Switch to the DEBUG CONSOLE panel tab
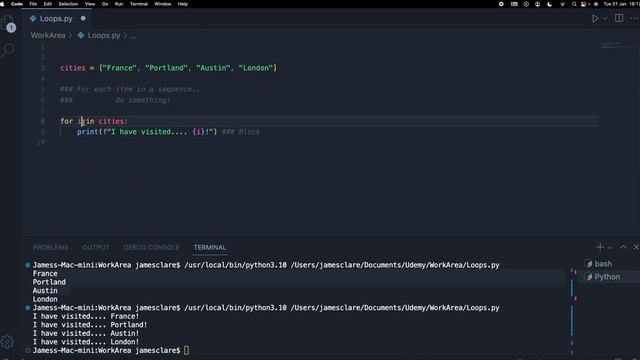Image resolution: width=640 pixels, height=360 pixels. coord(151,247)
